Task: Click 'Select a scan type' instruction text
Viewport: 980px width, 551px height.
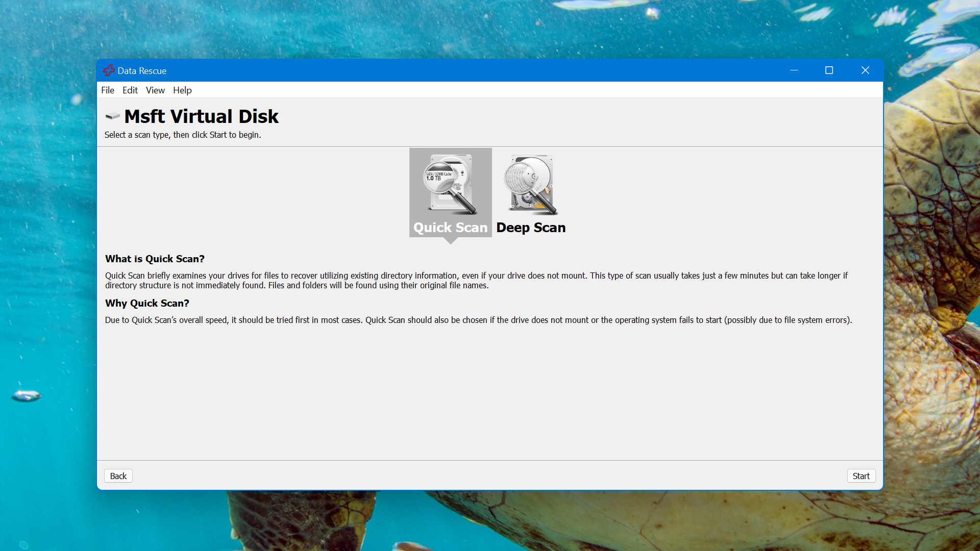Action: point(183,135)
